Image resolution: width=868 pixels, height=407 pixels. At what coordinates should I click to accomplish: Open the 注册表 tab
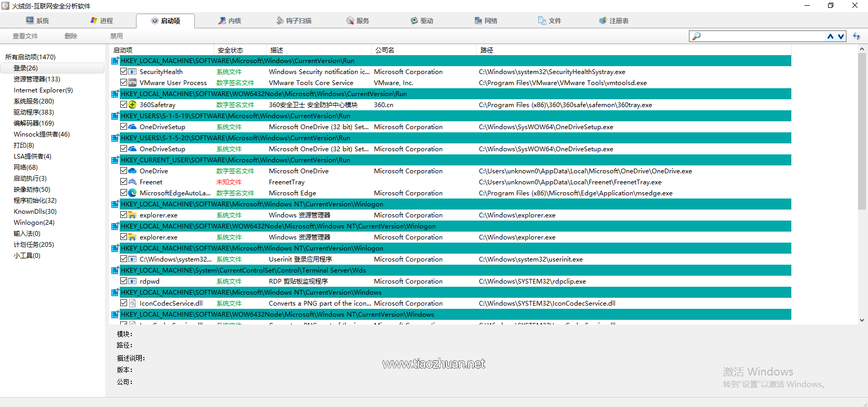(614, 21)
